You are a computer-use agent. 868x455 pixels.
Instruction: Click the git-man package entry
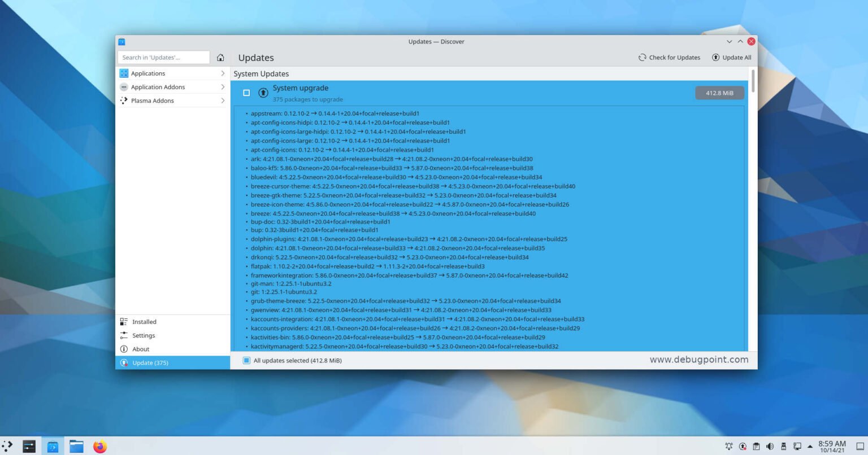(x=291, y=284)
